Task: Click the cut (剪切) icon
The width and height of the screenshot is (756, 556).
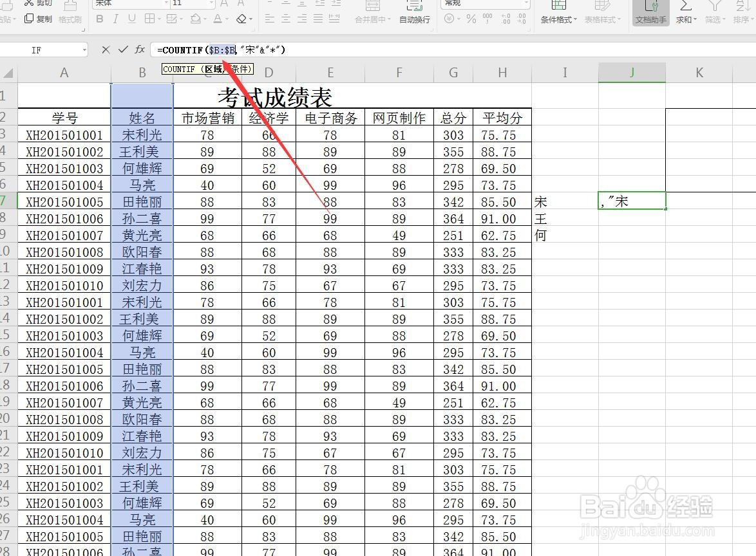Action: click(29, 5)
